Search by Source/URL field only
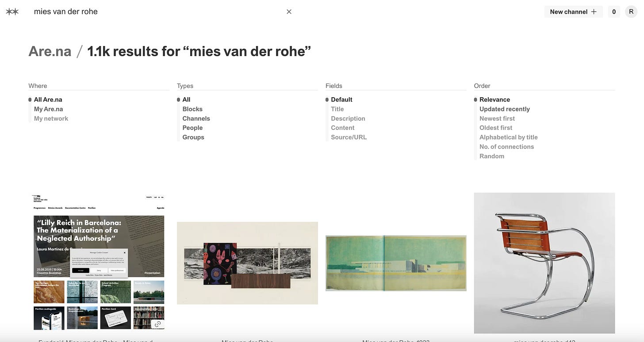644x342 pixels. pos(349,137)
